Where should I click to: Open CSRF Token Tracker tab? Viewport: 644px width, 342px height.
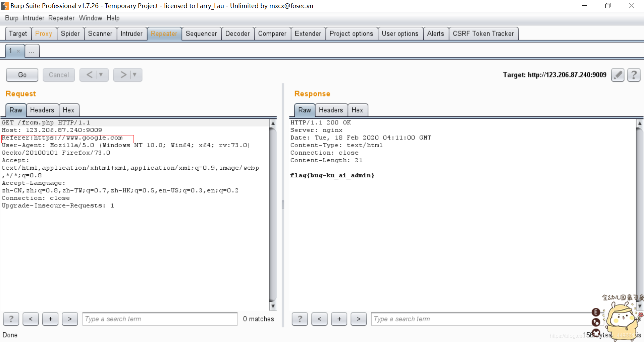click(x=483, y=34)
